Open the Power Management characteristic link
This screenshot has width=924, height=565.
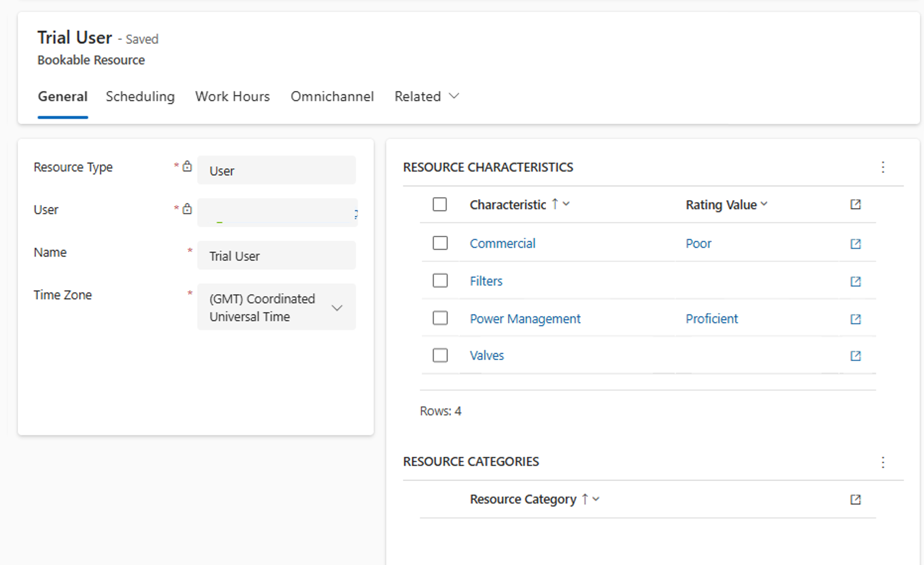click(525, 319)
